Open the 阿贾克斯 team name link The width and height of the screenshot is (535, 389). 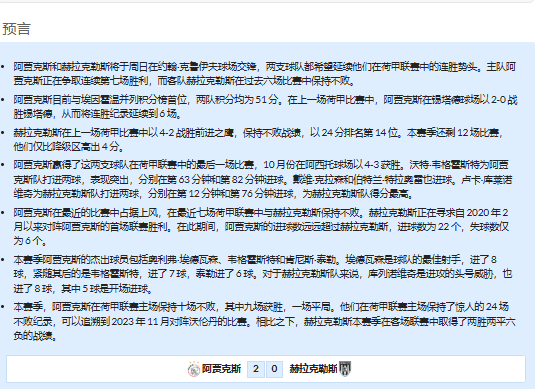click(221, 369)
